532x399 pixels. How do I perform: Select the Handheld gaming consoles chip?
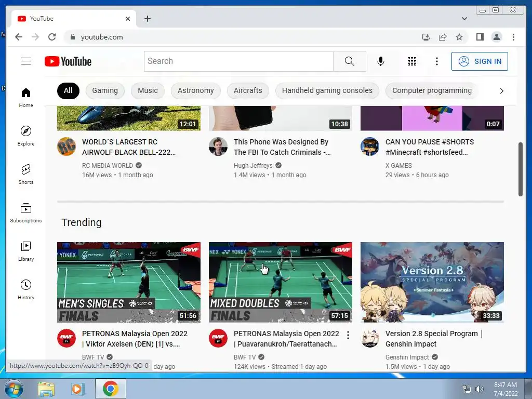click(x=327, y=90)
